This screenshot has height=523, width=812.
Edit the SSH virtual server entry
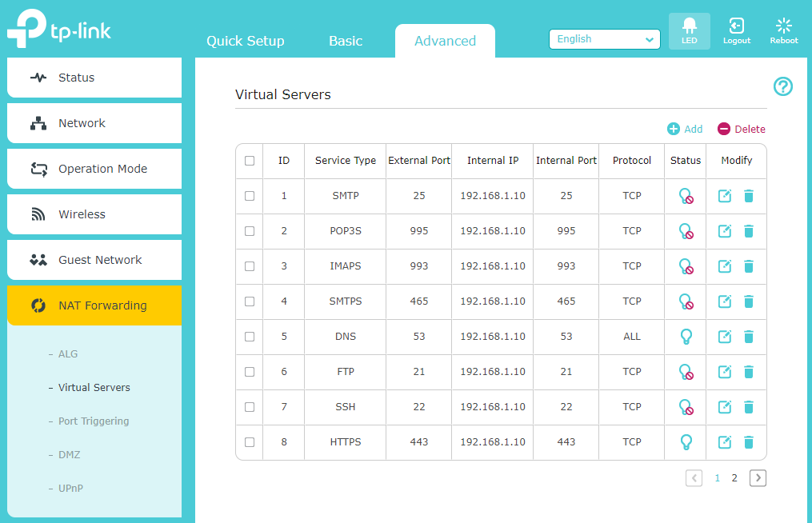point(725,407)
